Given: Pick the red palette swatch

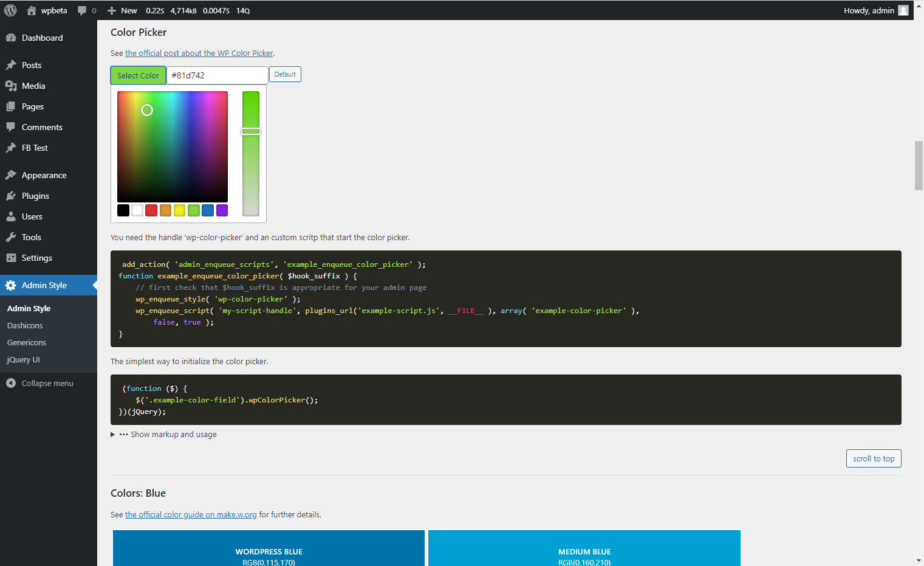Looking at the screenshot, I should point(151,210).
